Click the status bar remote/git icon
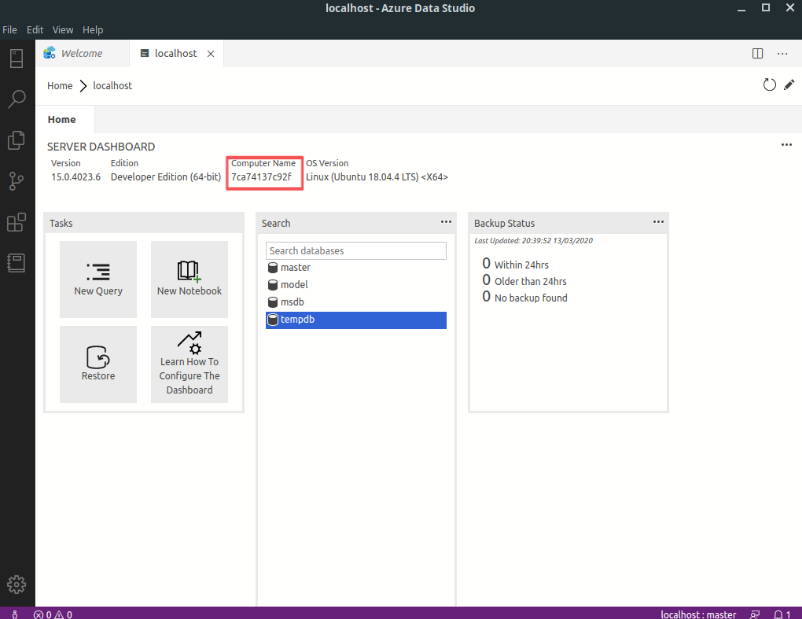 pyautogui.click(x=14, y=614)
